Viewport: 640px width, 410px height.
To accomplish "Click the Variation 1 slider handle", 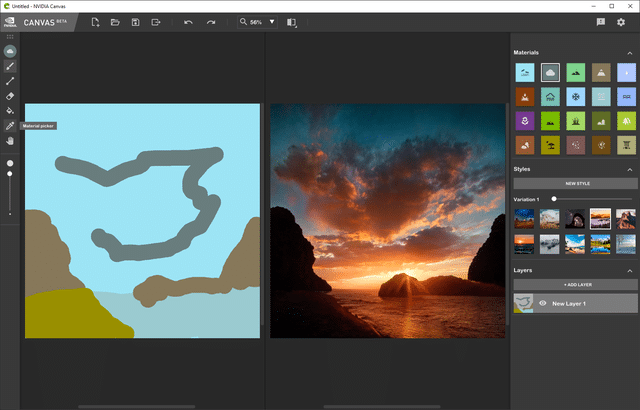I will [x=554, y=199].
